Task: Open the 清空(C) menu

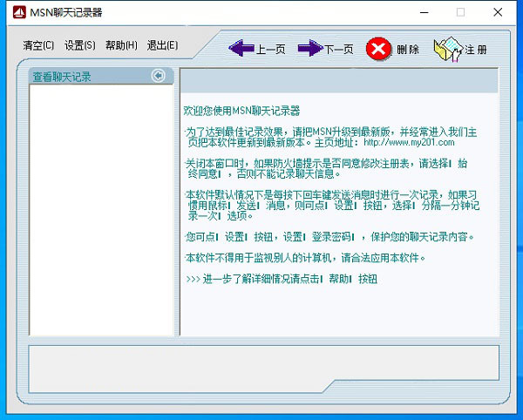Action: tap(38, 45)
